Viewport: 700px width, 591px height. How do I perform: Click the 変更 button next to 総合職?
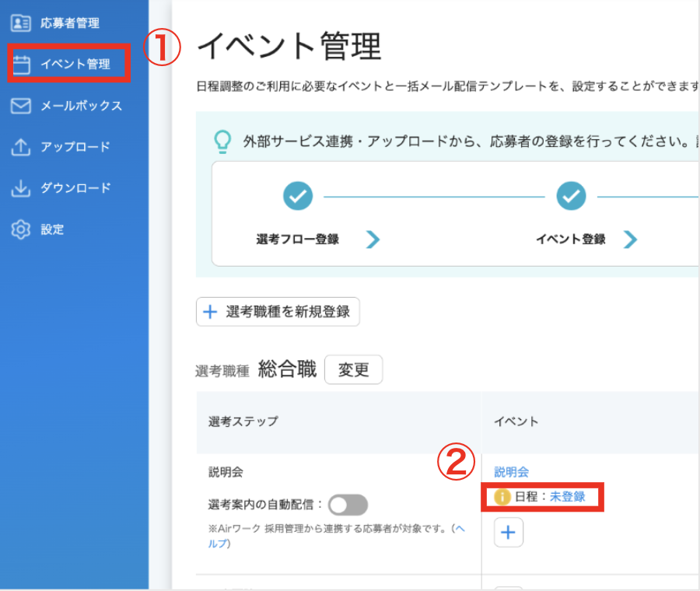point(354,369)
